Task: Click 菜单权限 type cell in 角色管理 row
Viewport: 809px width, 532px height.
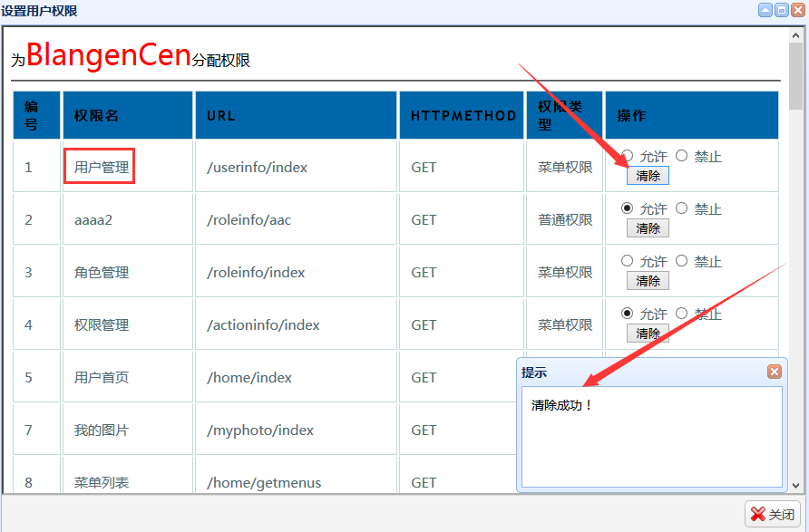Action: click(564, 272)
